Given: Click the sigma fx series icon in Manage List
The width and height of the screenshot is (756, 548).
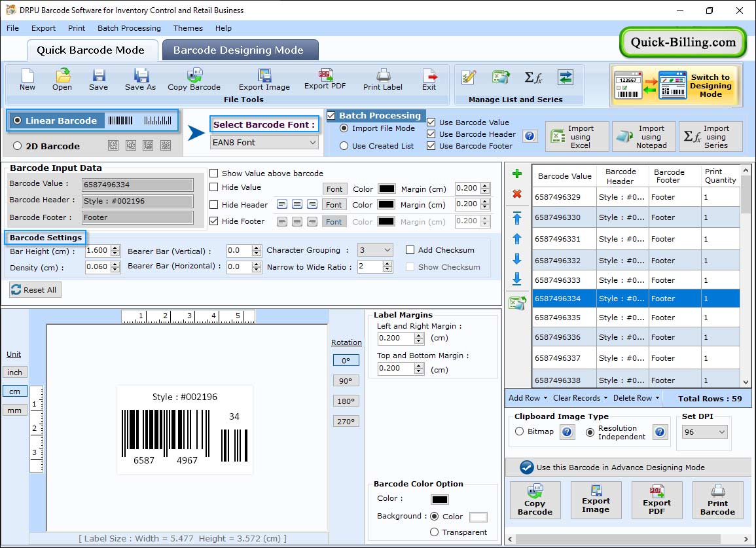Looking at the screenshot, I should [533, 77].
